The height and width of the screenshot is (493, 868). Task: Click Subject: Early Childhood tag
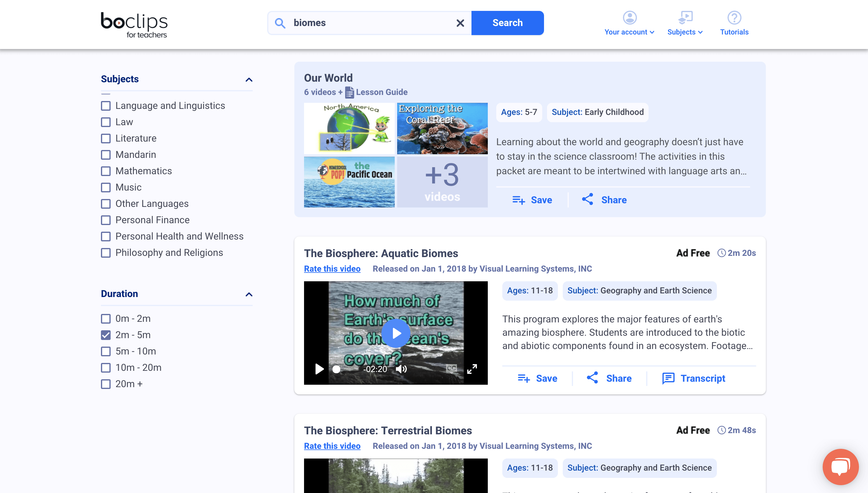coord(598,113)
